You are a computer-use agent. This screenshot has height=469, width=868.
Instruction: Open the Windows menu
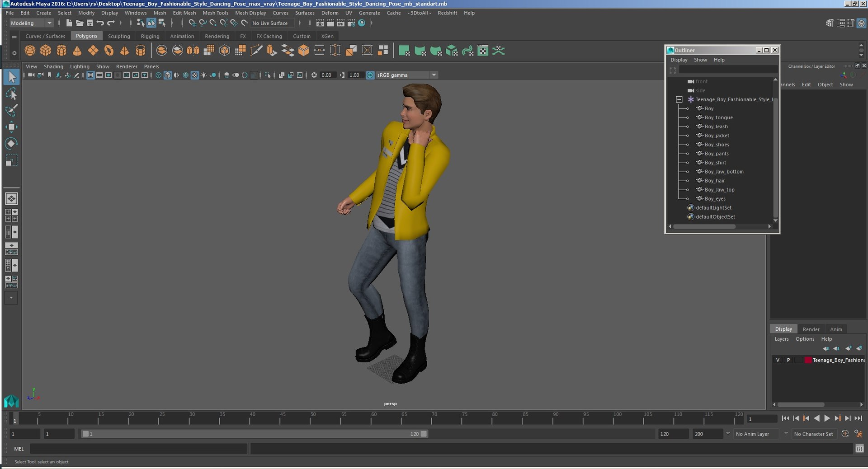136,13
